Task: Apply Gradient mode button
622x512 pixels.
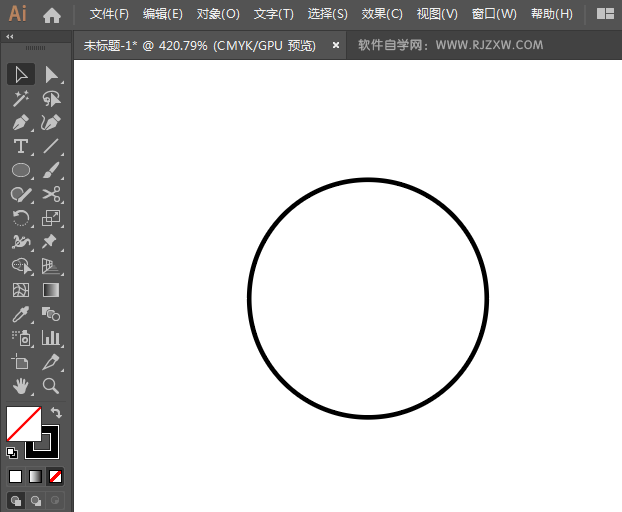Action: point(35,476)
